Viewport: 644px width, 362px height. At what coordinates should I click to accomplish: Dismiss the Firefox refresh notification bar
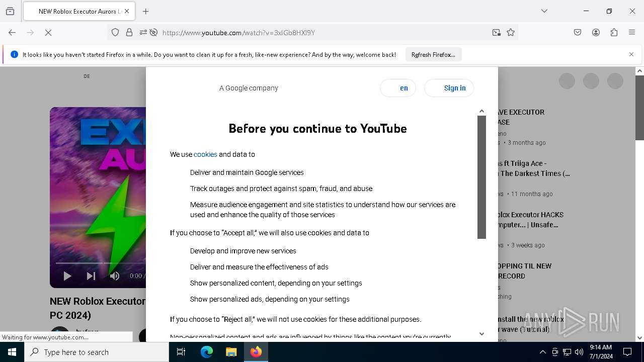[x=631, y=54]
